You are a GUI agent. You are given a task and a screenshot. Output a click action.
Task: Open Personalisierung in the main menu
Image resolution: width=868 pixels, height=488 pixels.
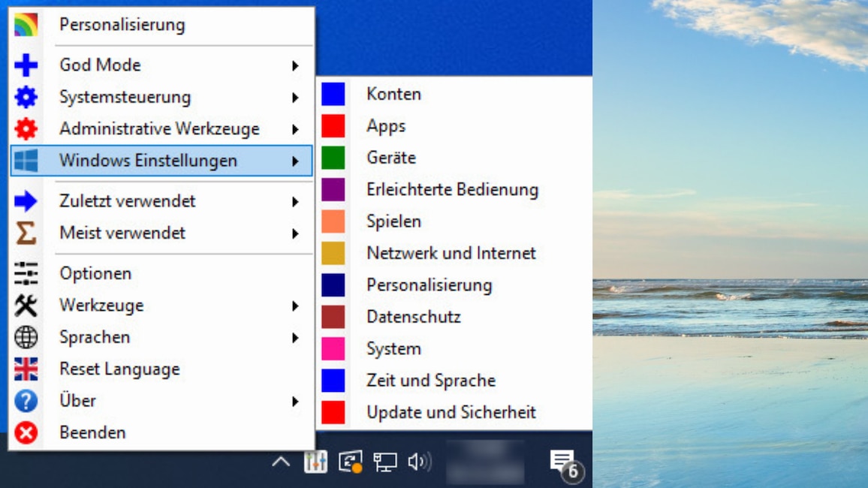(x=161, y=25)
